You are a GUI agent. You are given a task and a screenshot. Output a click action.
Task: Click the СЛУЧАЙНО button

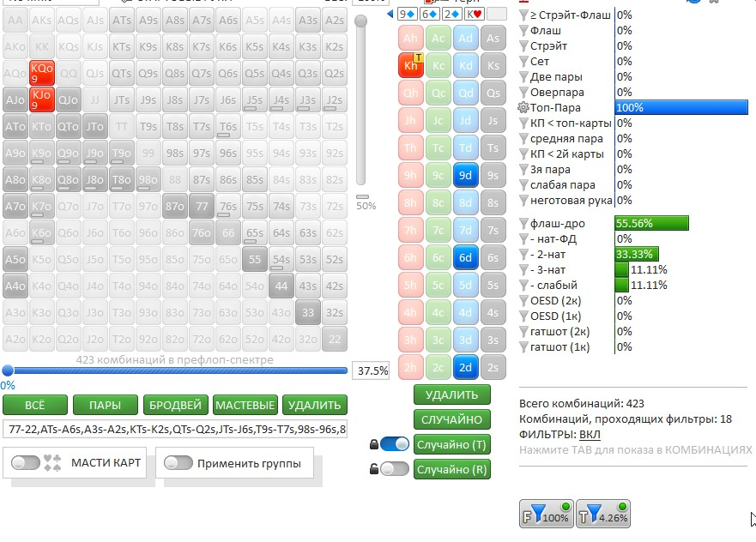[451, 419]
